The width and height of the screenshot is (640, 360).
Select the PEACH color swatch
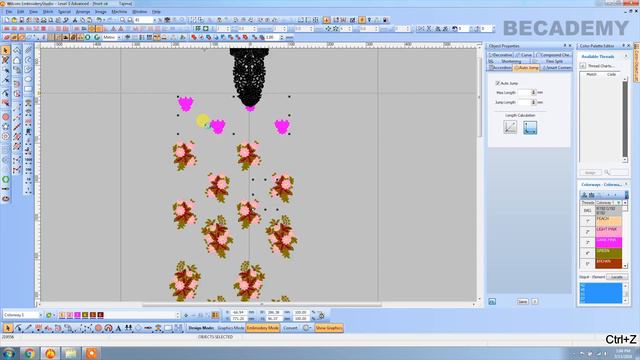(x=609, y=221)
